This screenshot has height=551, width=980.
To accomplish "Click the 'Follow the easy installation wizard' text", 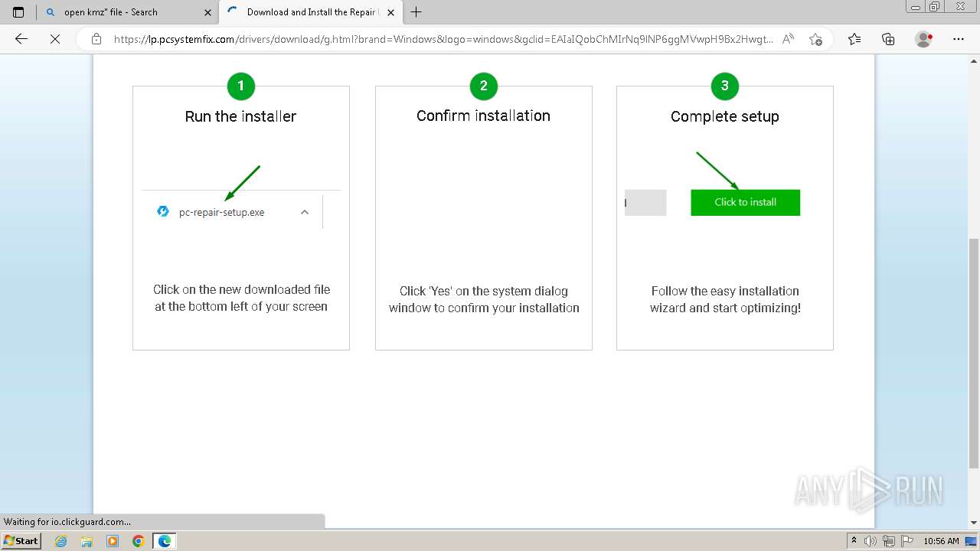I will click(725, 299).
